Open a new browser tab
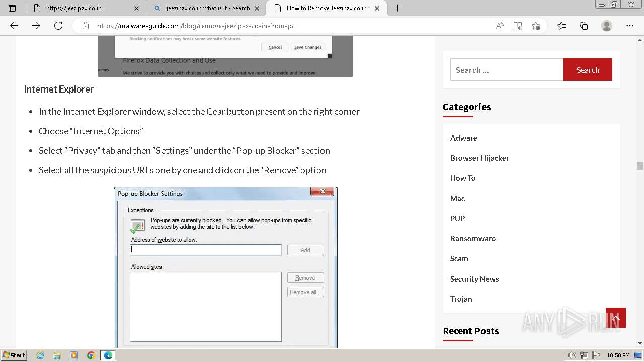Screen dimensions: 644x362 coord(397,8)
